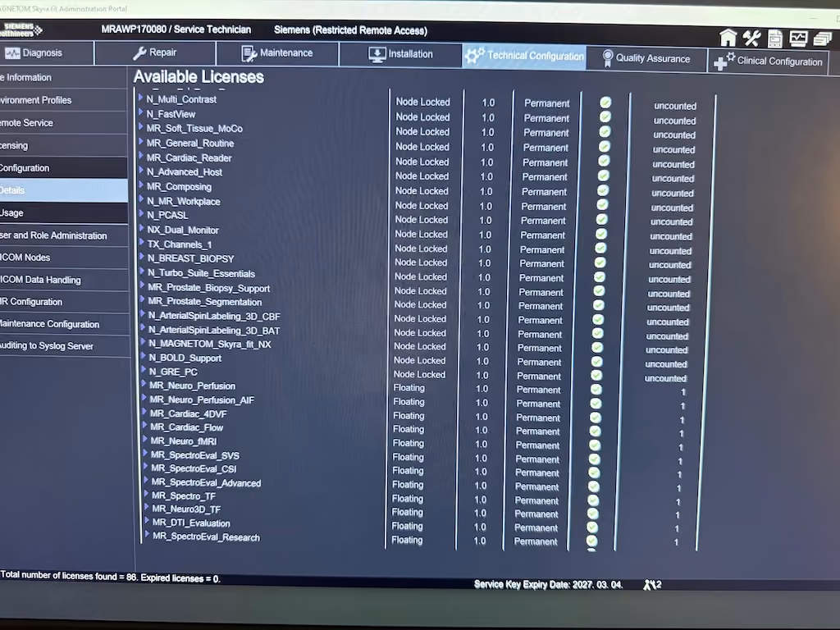
Task: Select Configuration under Licensing in the sidebar
Action: (63, 167)
